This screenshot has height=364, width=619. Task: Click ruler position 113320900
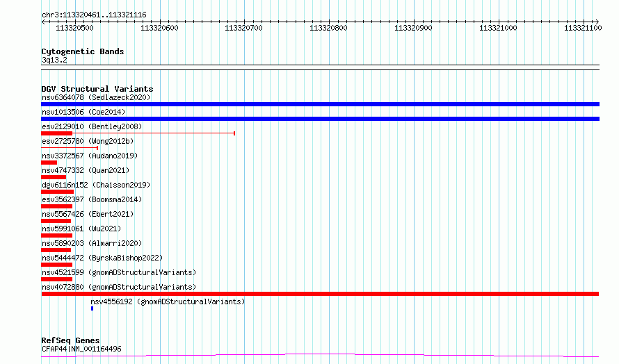413,28
